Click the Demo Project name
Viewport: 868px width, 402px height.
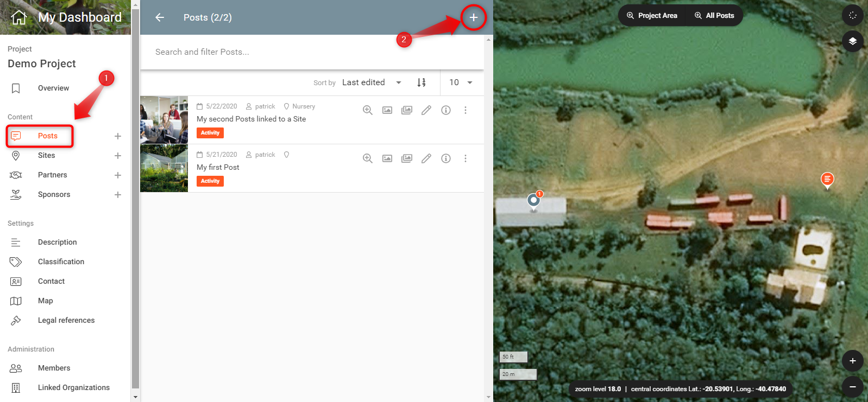pyautogui.click(x=42, y=64)
